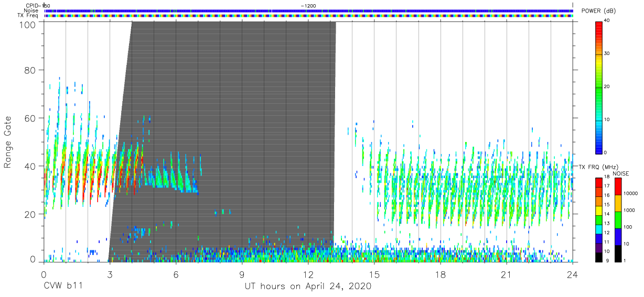Click the 18 hour tick label
Screen dimensions: 644x297
pyautogui.click(x=440, y=274)
